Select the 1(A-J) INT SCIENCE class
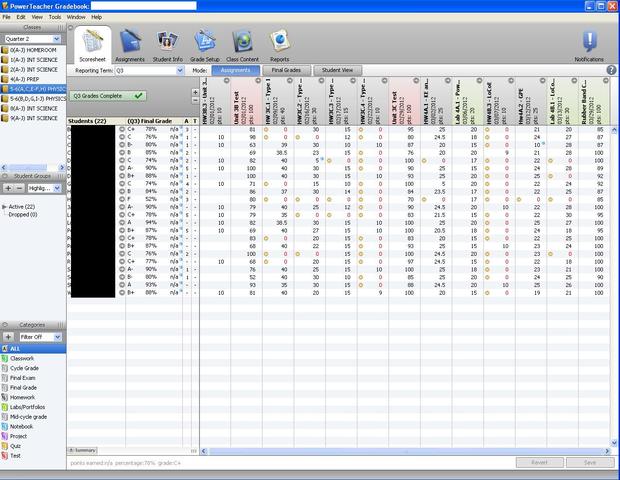This screenshot has height=480, width=620. tap(33, 60)
